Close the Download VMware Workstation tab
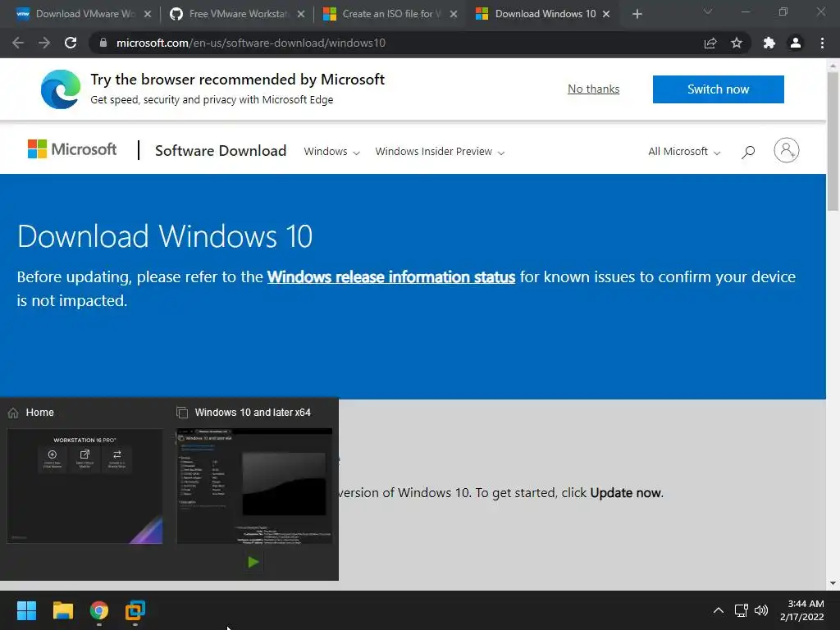 (148, 14)
